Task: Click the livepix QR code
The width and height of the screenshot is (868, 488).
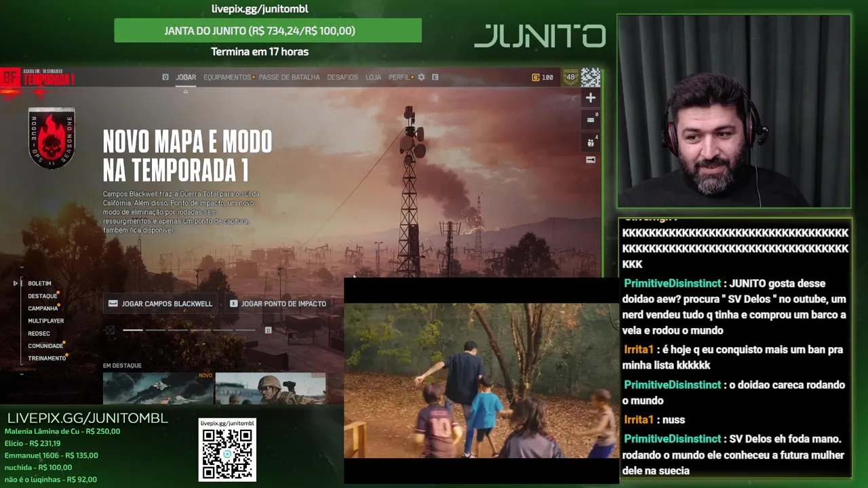Action: [227, 454]
